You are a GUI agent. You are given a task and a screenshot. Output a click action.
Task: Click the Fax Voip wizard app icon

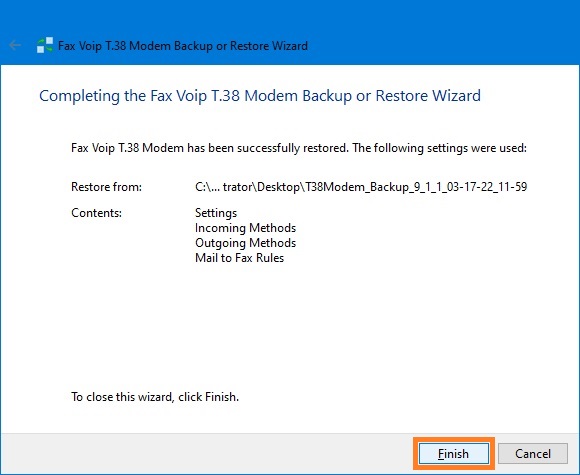[x=45, y=46]
